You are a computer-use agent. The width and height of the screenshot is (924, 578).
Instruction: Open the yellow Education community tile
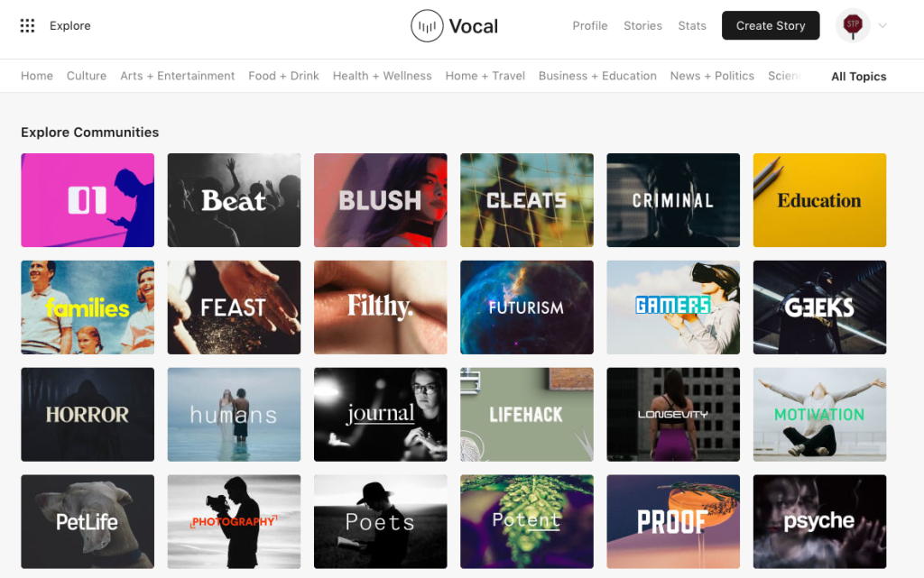[819, 200]
